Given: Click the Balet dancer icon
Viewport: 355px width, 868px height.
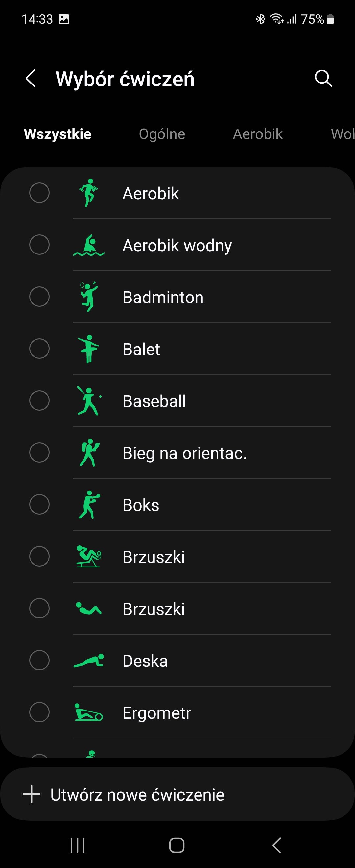Looking at the screenshot, I should click(x=88, y=349).
